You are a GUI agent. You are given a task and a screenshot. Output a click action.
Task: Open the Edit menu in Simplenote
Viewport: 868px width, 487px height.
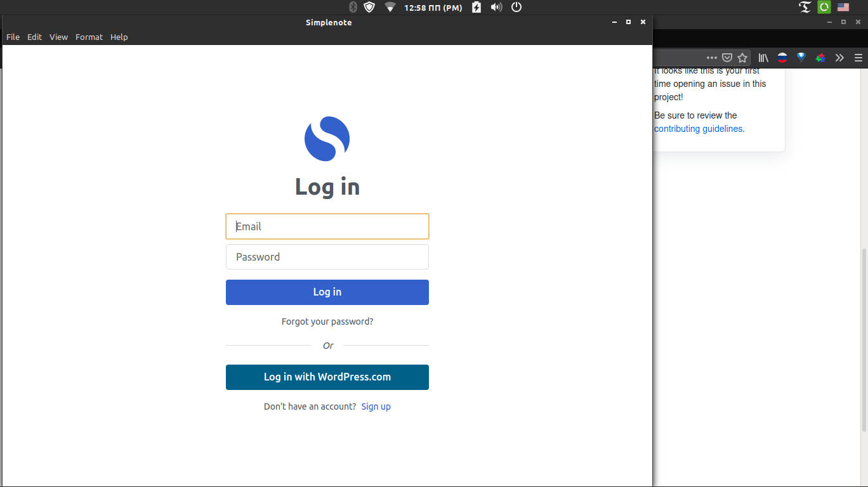[x=34, y=37]
